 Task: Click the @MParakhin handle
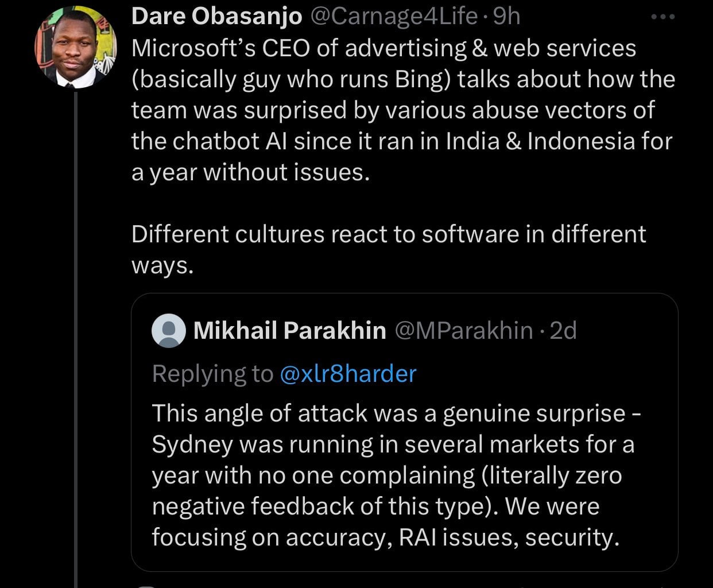[464, 330]
